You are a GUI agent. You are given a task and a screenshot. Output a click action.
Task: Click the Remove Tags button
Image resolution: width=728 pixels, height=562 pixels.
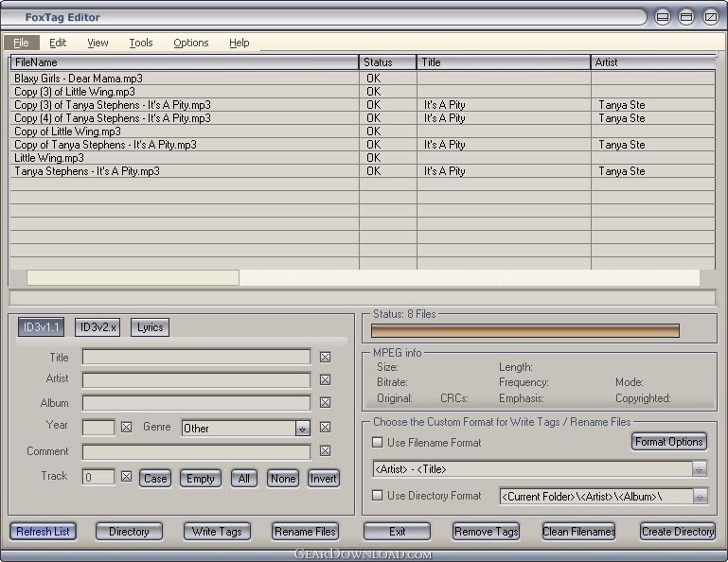point(486,532)
